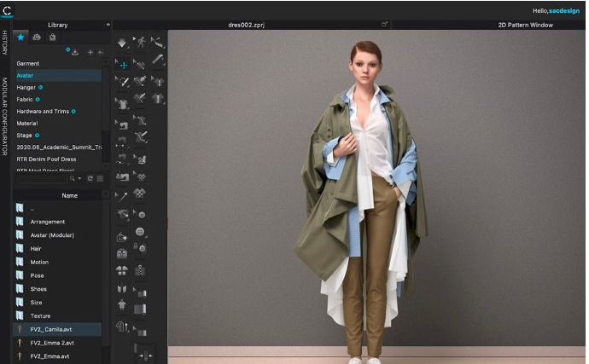Image resolution: width=589 pixels, height=364 pixels.
Task: Click the Name column header
Action: pyautogui.click(x=69, y=195)
